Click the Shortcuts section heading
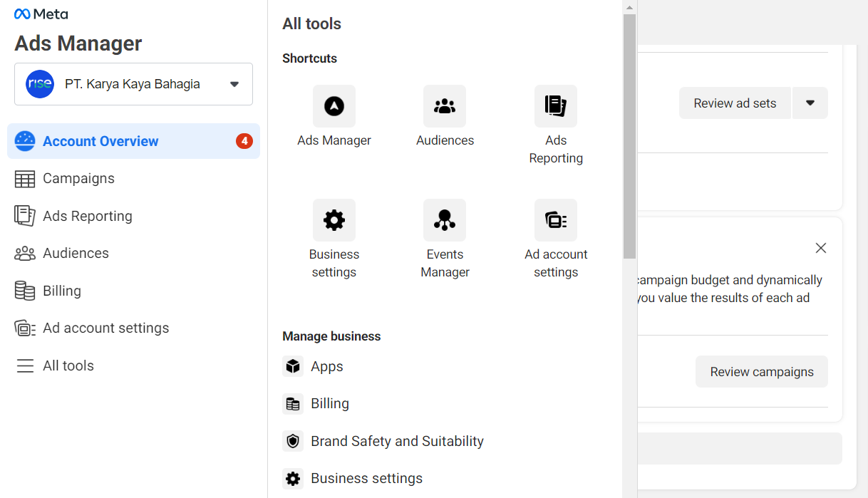This screenshot has height=498, width=868. pos(309,58)
